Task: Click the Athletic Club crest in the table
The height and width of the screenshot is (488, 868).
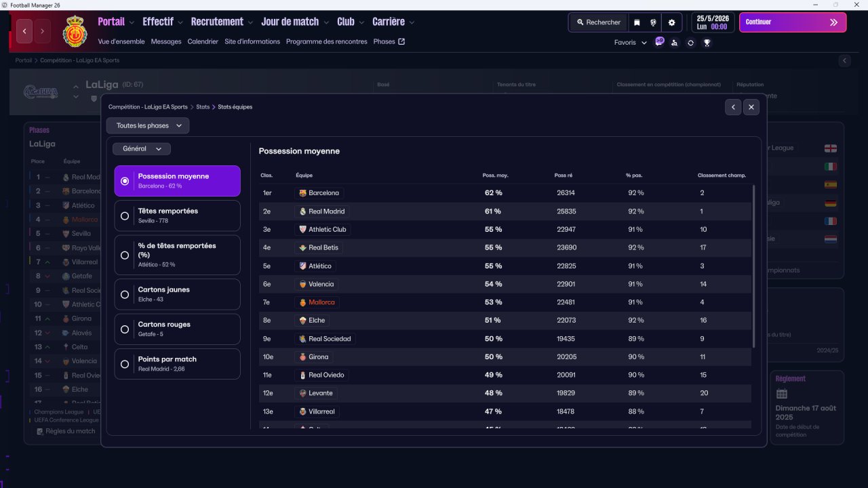Action: (302, 230)
